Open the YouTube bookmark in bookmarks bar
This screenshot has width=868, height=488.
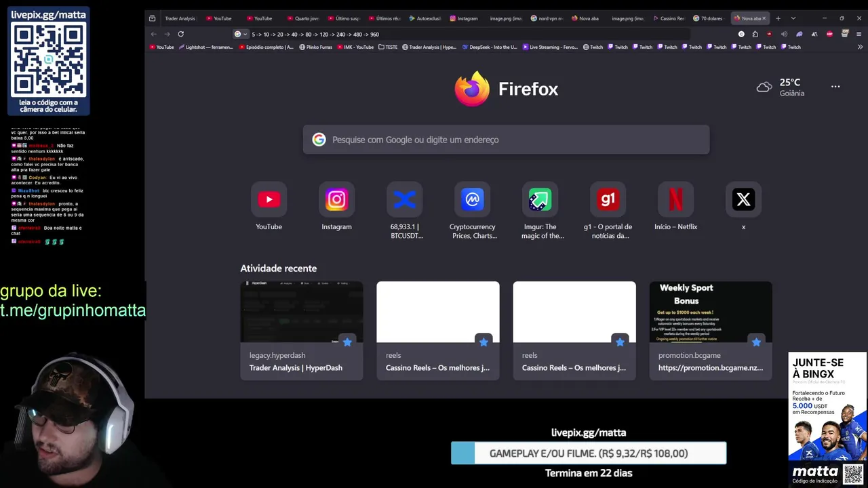point(161,47)
